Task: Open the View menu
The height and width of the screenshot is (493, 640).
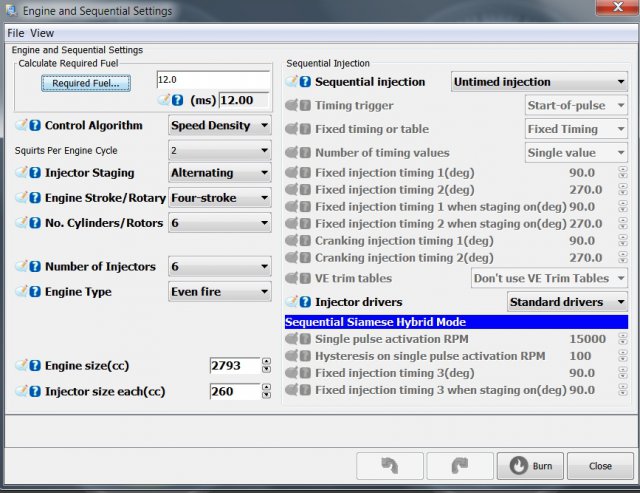Action: point(42,33)
